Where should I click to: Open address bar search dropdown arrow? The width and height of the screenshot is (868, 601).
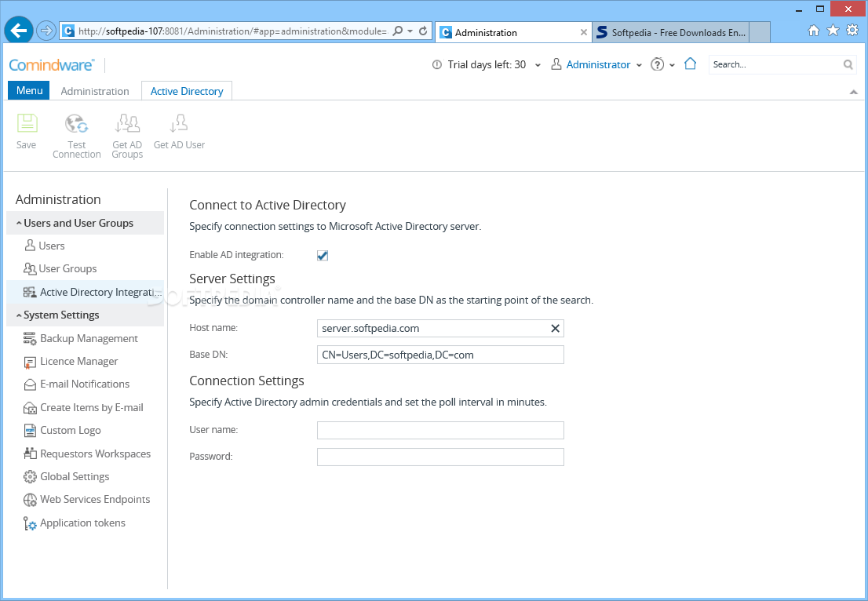point(410,31)
